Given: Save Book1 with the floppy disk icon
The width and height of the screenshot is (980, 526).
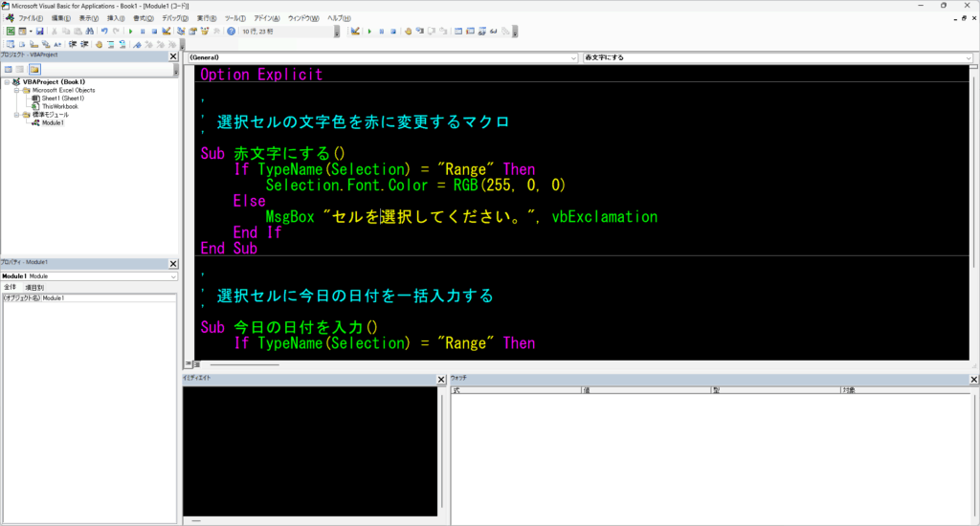Looking at the screenshot, I should (x=40, y=32).
